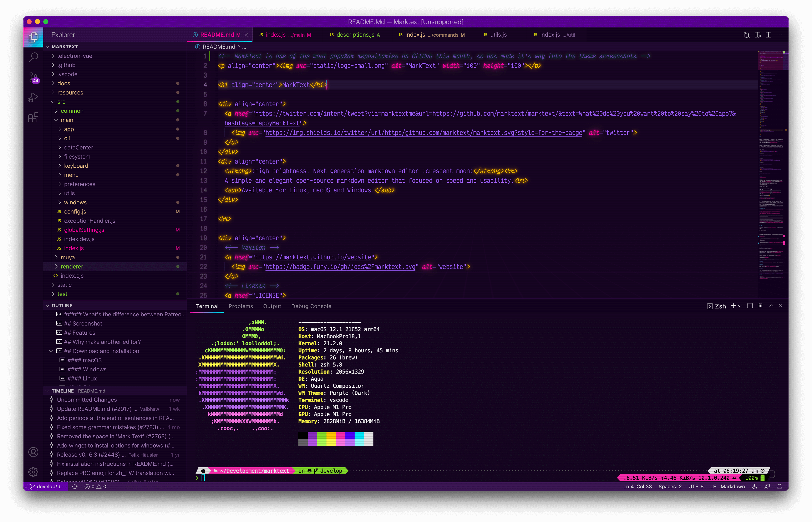Image resolution: width=812 pixels, height=522 pixels.
Task: Expand the docs folder
Action: click(64, 83)
